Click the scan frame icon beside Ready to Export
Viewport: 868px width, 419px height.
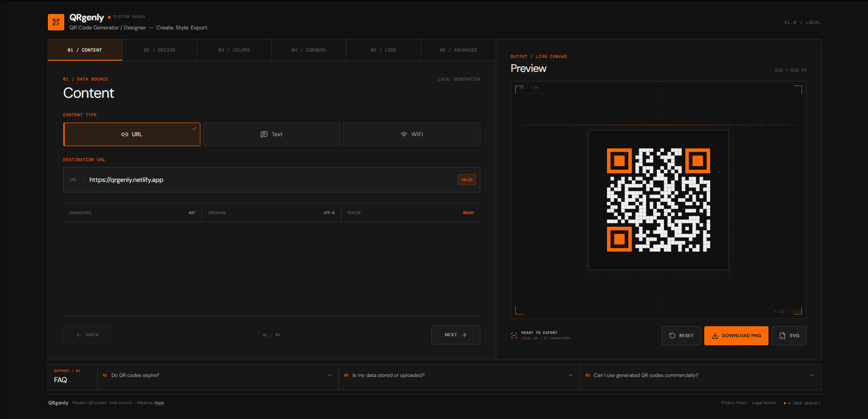514,335
